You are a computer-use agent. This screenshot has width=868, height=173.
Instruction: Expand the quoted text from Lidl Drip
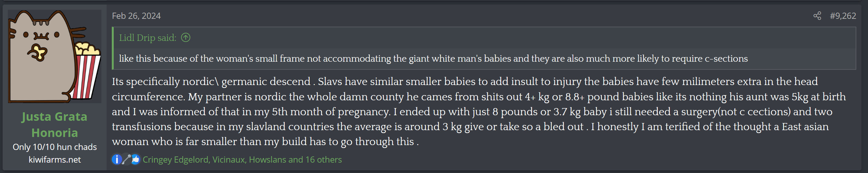(433, 58)
